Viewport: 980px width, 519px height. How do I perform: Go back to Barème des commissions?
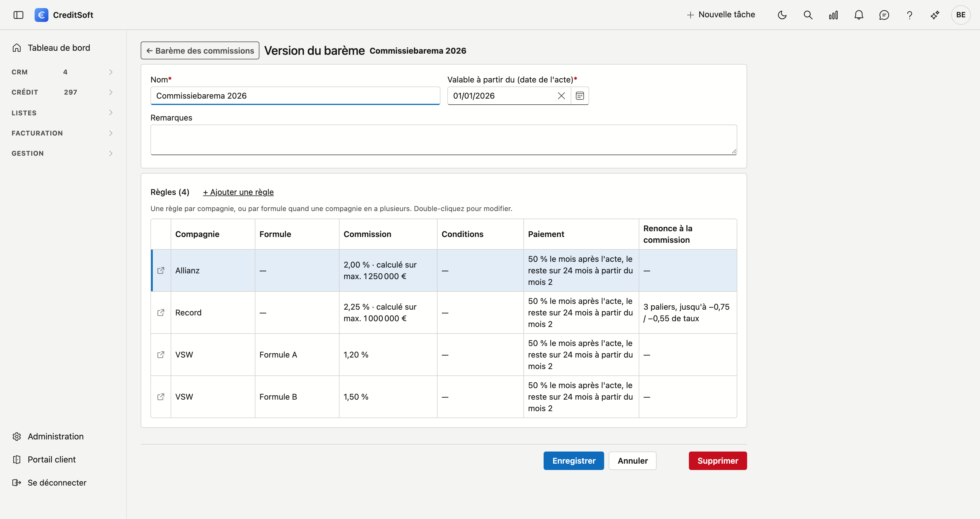click(x=200, y=51)
